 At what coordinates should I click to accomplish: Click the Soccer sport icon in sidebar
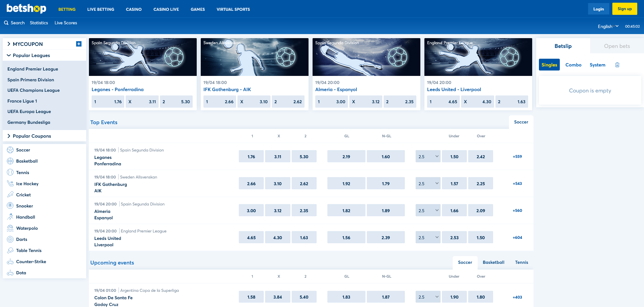tap(10, 150)
